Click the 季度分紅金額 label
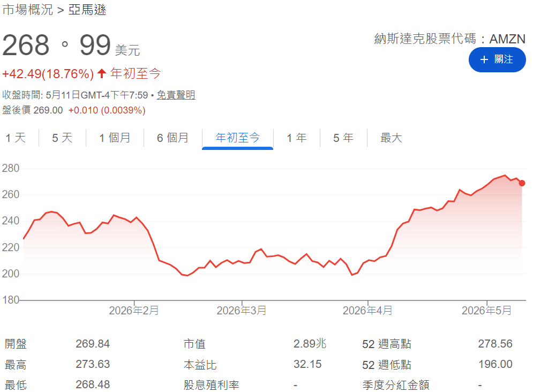Screen dimensions: 533x392 396,385
